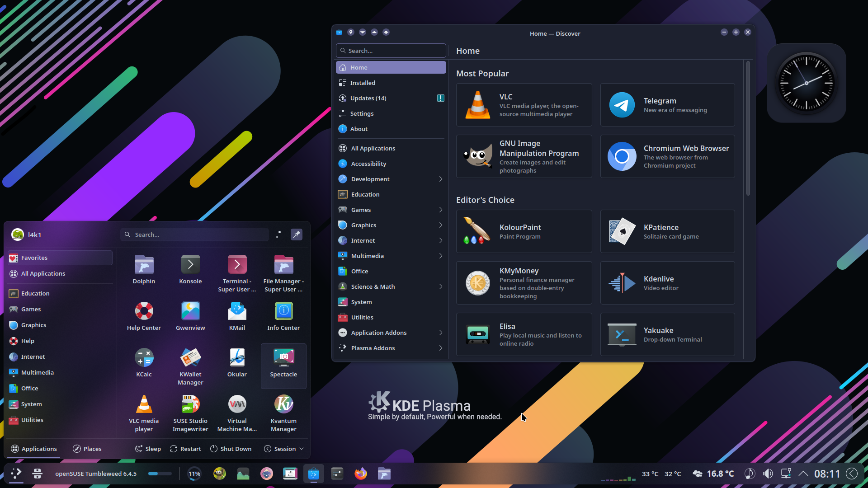This screenshot has height=488, width=868.
Task: Switch to Places tab in launcher
Action: pyautogui.click(x=87, y=449)
